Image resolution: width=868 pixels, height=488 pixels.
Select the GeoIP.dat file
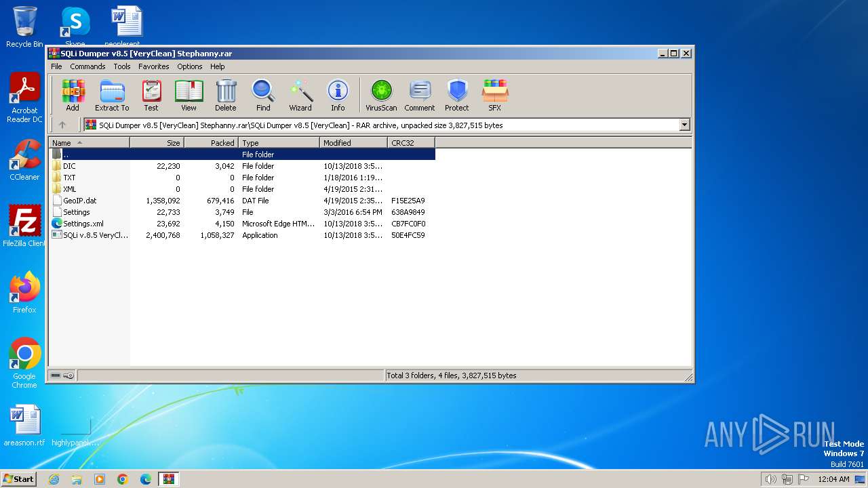(x=242, y=201)
